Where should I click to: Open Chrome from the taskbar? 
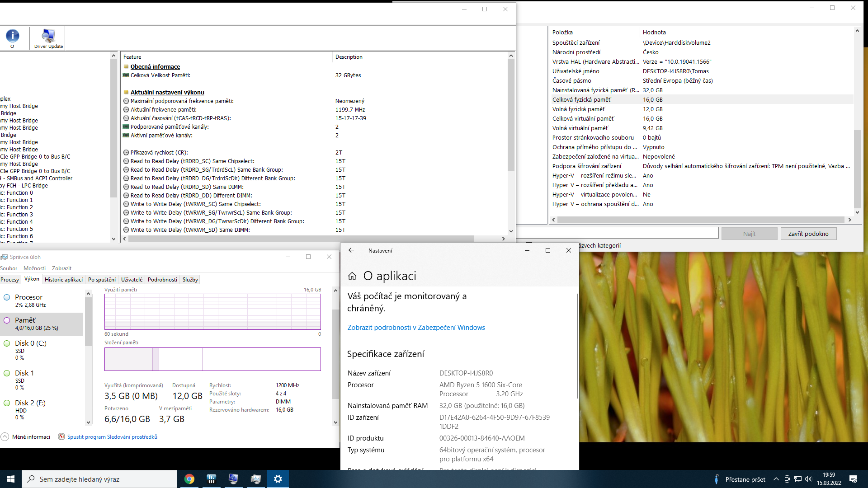pos(189,479)
